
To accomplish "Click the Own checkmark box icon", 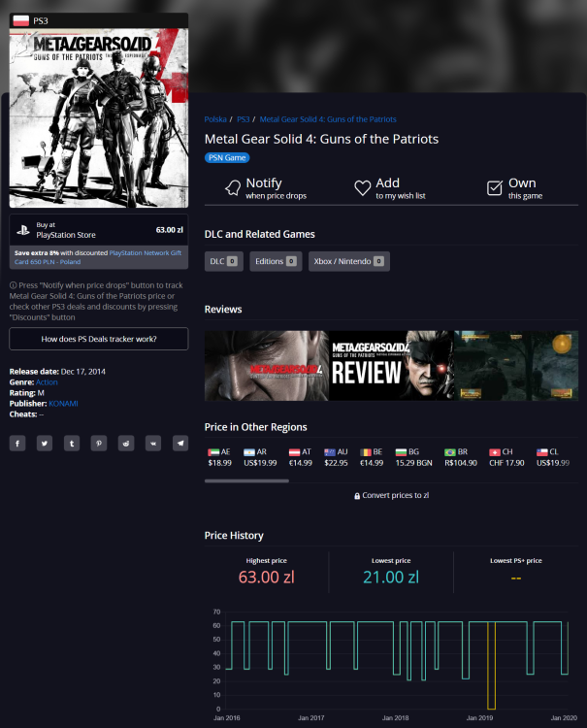I will tap(495, 187).
